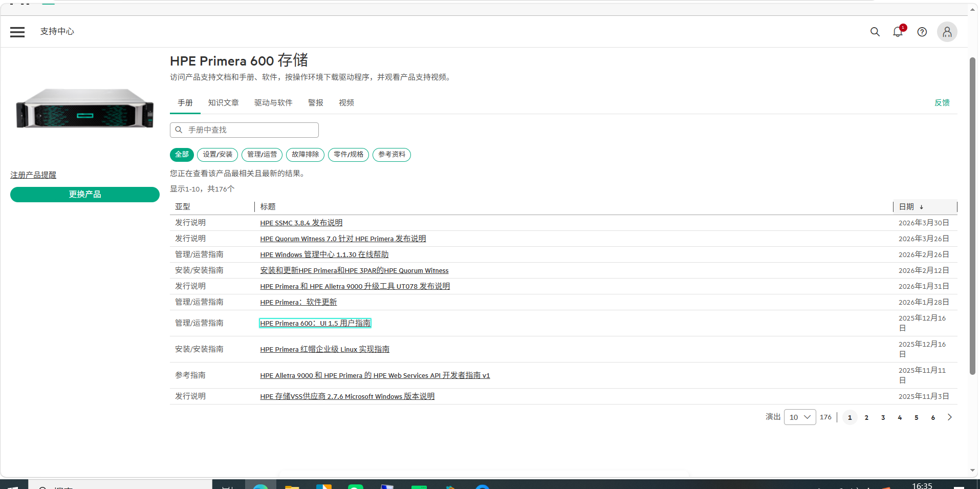Click the help question mark icon
This screenshot has height=489, width=980.
[922, 32]
